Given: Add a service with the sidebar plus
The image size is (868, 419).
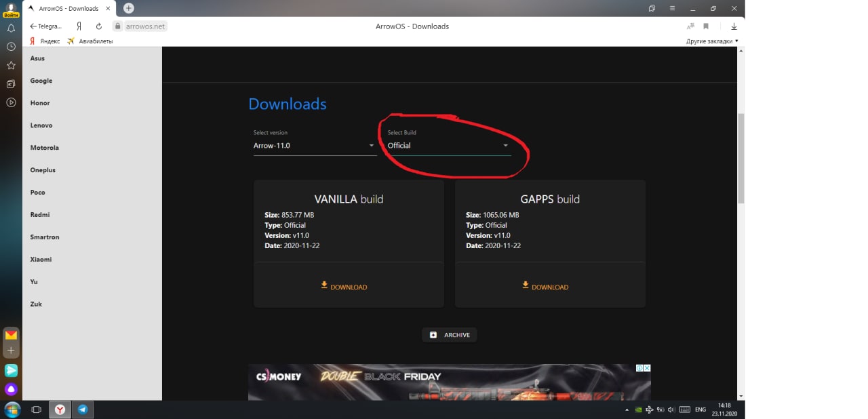Looking at the screenshot, I should point(11,351).
